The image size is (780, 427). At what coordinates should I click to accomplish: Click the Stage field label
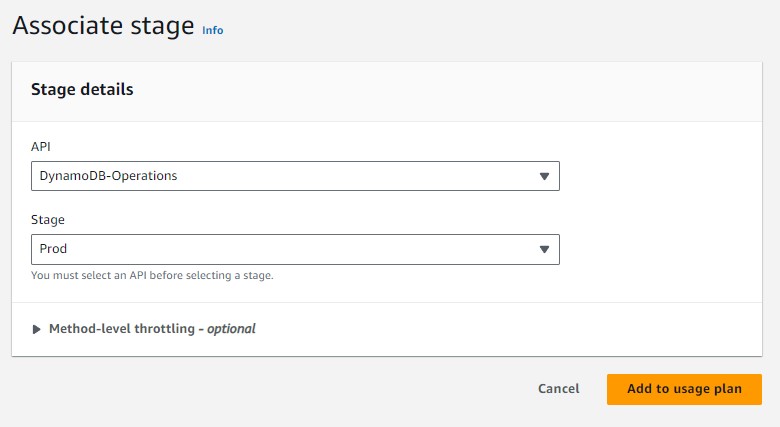click(48, 219)
